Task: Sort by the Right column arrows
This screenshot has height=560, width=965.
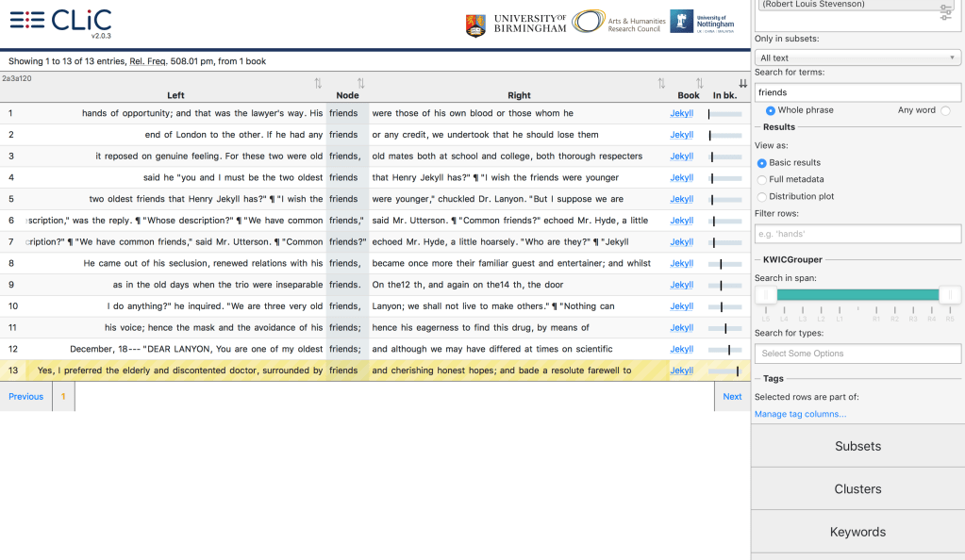Action: click(x=661, y=84)
